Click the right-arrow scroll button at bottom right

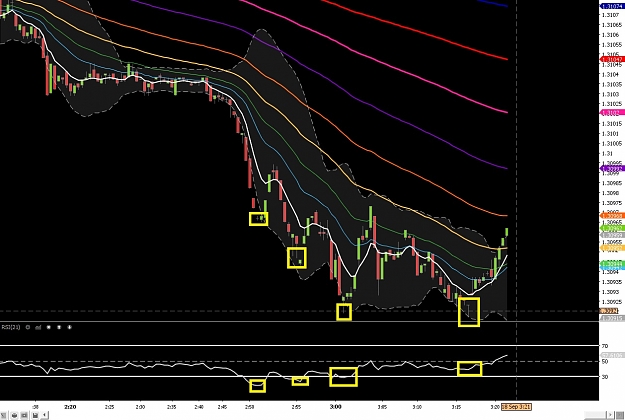coord(610,415)
